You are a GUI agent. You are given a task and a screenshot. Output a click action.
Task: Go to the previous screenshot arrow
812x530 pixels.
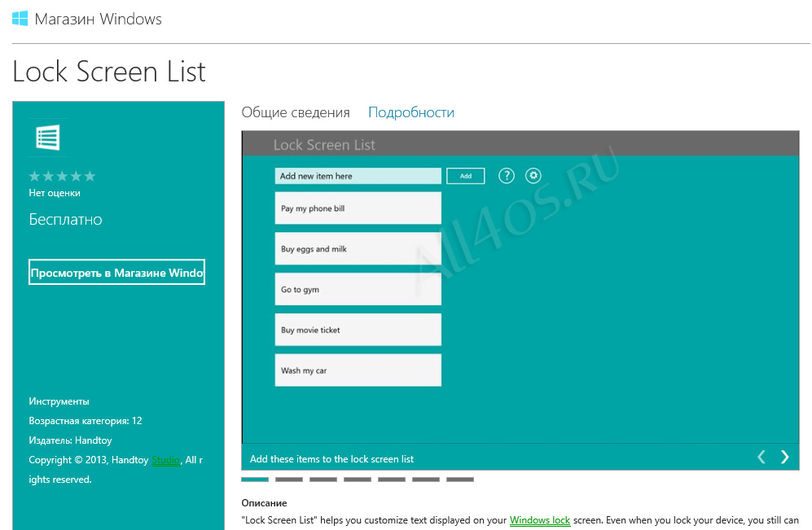pyautogui.click(x=762, y=457)
